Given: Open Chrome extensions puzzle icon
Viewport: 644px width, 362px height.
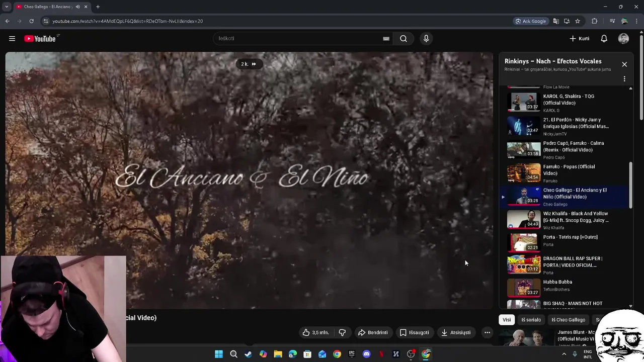Looking at the screenshot, I should tap(594, 21).
